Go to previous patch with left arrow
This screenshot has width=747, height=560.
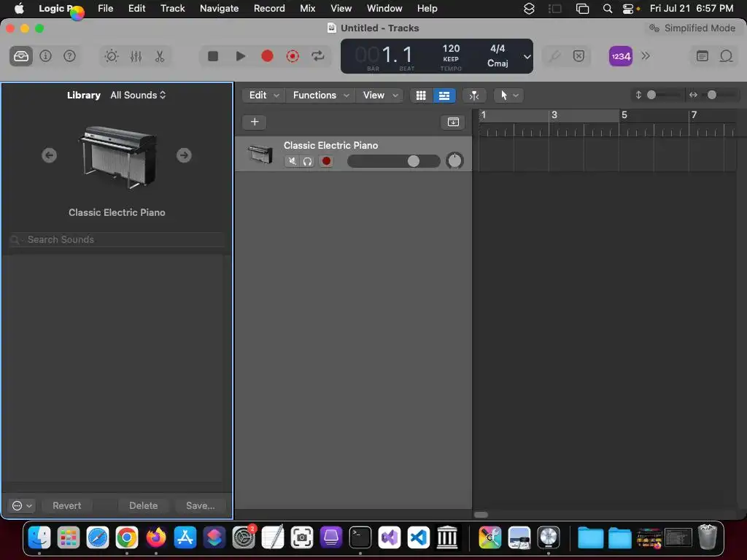(49, 155)
